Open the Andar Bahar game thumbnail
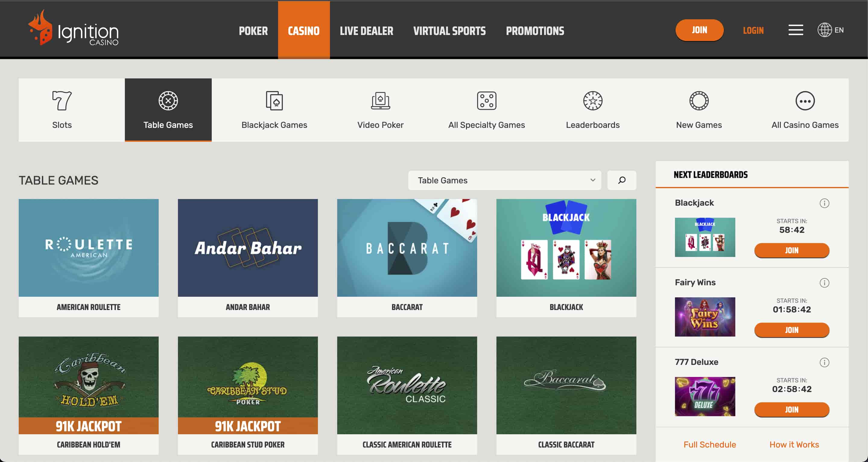This screenshot has height=462, width=868. [x=248, y=248]
